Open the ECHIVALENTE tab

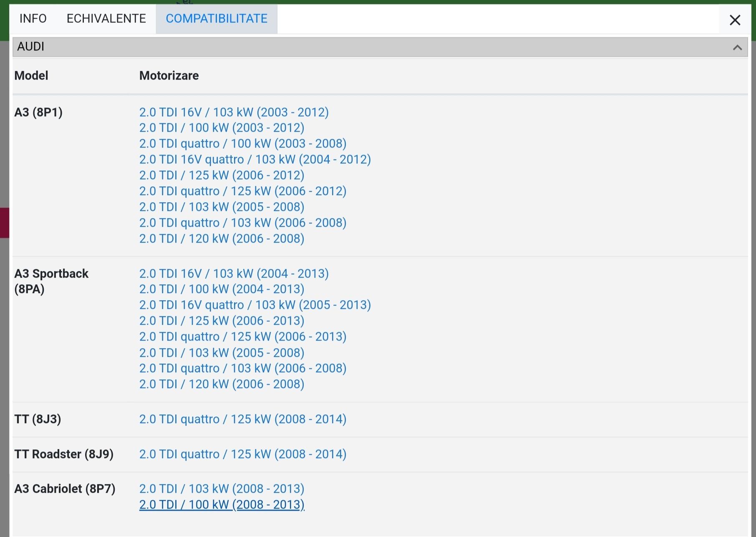[106, 19]
